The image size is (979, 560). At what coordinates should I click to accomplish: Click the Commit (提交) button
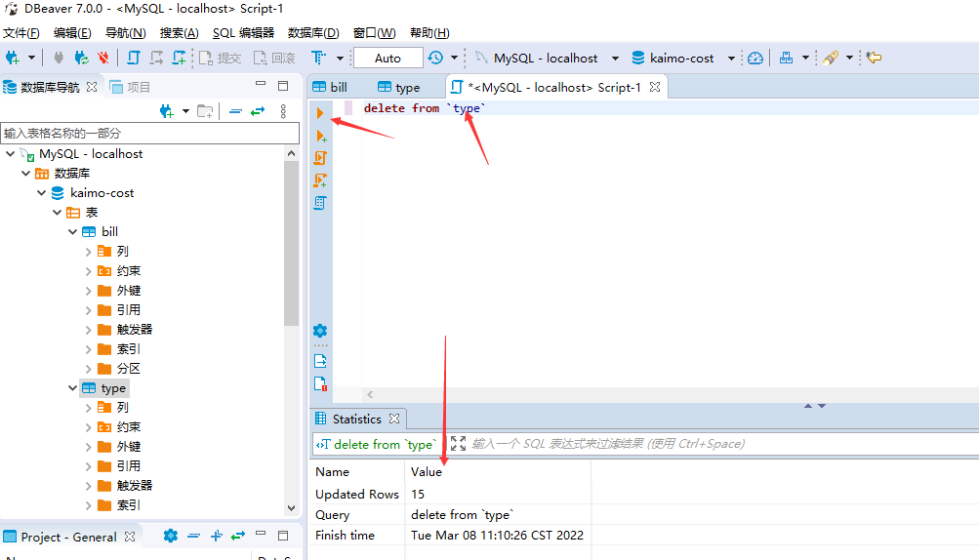[x=220, y=59]
